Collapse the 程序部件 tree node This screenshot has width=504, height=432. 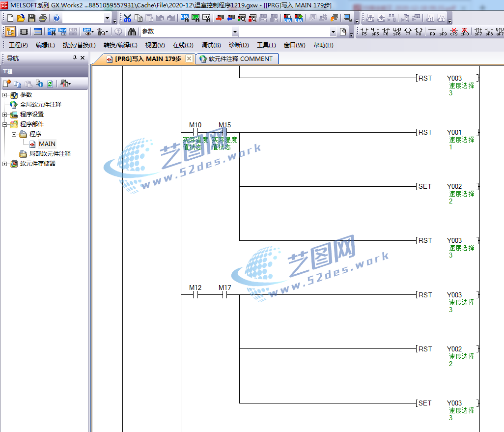click(4, 124)
